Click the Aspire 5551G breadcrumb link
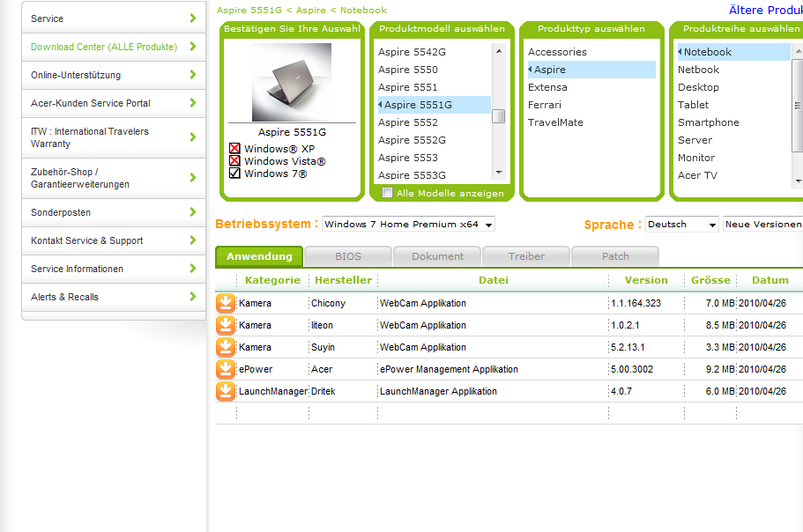This screenshot has height=532, width=803. point(249,11)
